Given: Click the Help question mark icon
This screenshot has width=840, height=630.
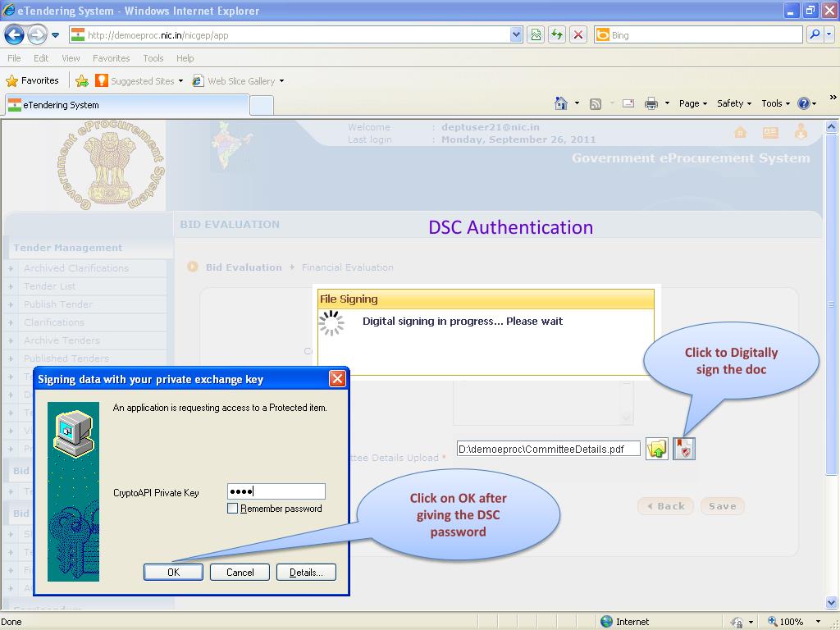Looking at the screenshot, I should point(804,103).
